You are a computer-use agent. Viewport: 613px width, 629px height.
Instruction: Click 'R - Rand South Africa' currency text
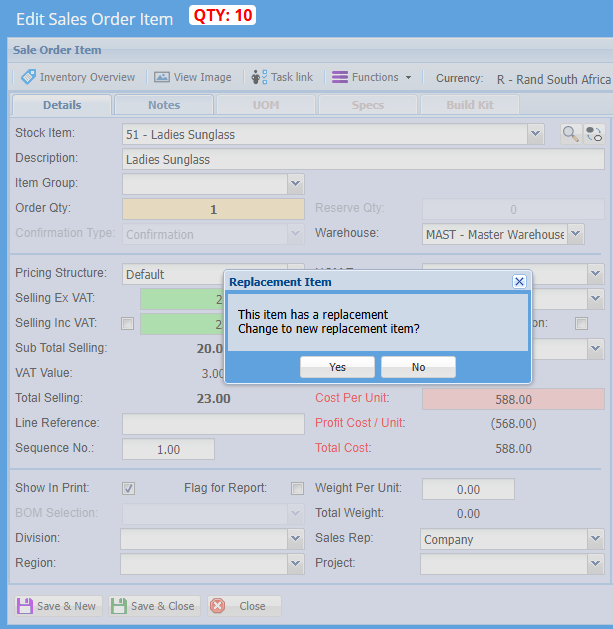pos(554,79)
